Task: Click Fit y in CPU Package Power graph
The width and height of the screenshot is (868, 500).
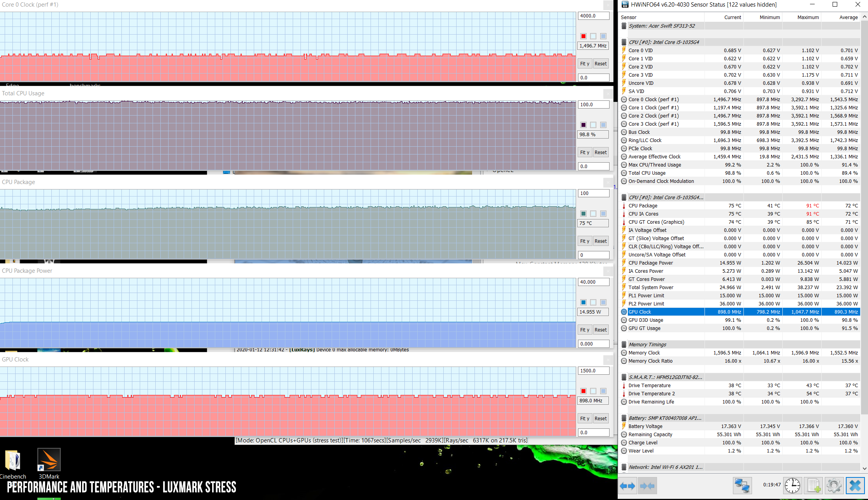Action: click(585, 330)
